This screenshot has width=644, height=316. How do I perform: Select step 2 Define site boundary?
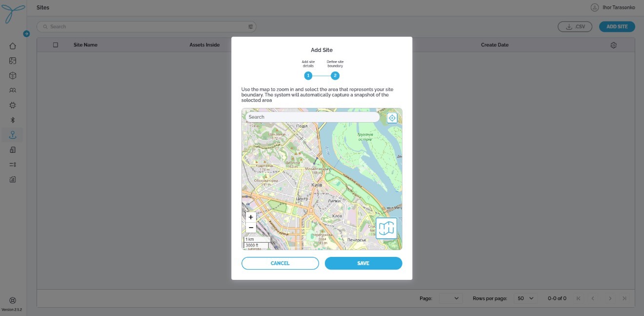click(335, 76)
